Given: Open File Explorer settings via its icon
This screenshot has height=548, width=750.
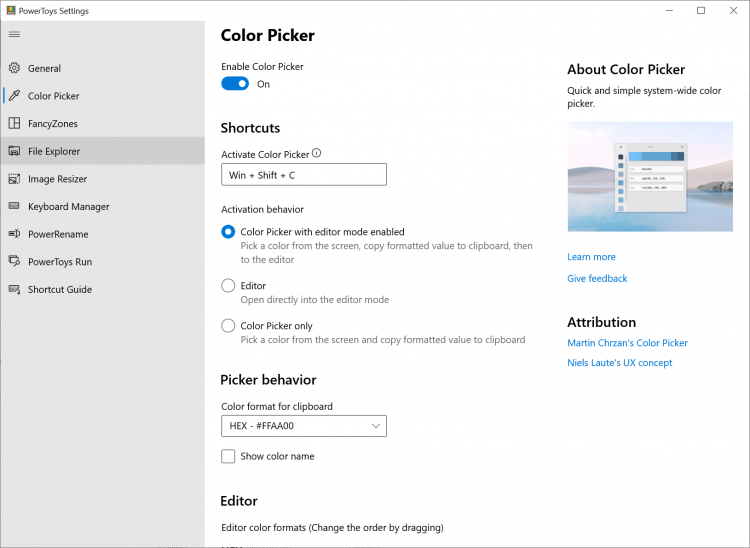Looking at the screenshot, I should coord(14,152).
